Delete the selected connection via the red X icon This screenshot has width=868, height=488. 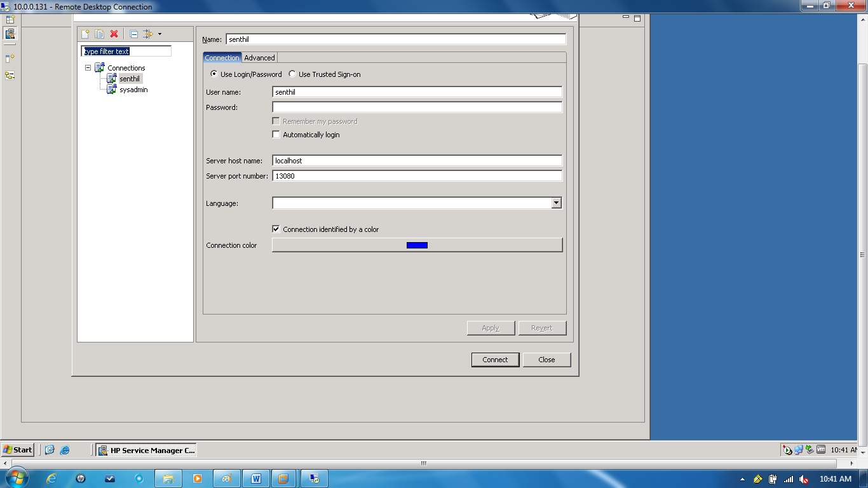click(113, 34)
